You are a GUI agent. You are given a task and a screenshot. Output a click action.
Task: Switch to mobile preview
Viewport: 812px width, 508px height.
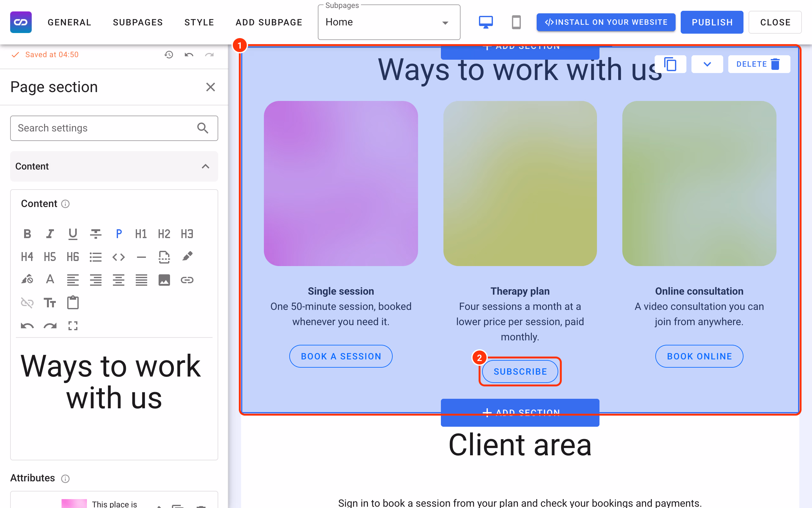pyautogui.click(x=516, y=22)
